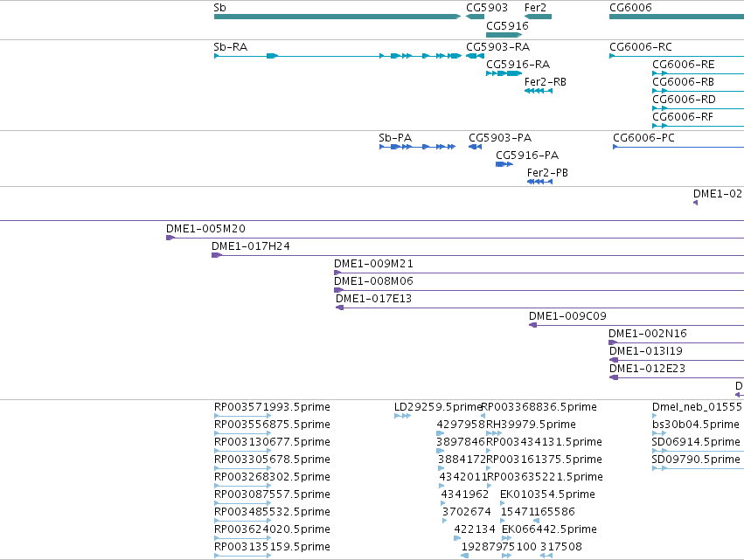Viewport: 744px width, 560px height.
Task: Click the EK066442.5prime EST label
Action: tap(549, 529)
